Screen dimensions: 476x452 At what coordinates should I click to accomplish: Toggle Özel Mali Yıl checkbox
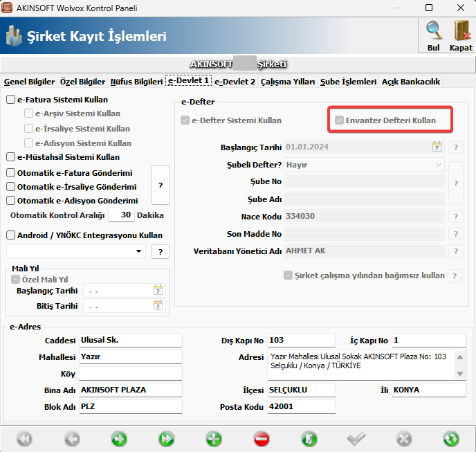click(15, 279)
